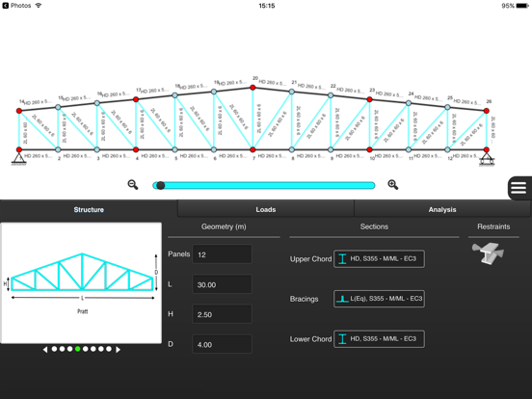Click the cyan zoom slider track

pyautogui.click(x=264, y=185)
